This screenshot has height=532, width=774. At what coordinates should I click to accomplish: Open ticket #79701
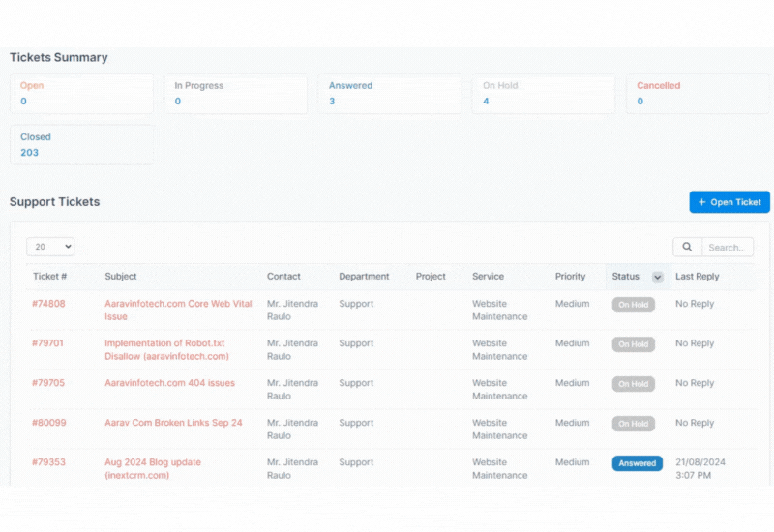[47, 343]
